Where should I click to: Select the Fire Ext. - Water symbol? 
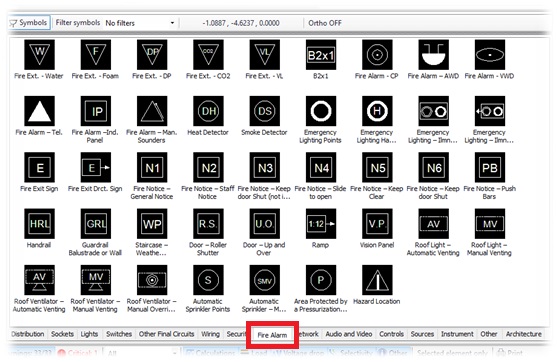click(x=39, y=54)
